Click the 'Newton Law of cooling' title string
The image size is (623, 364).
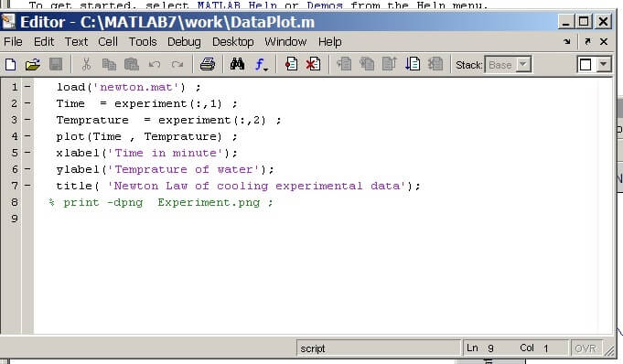(257, 186)
